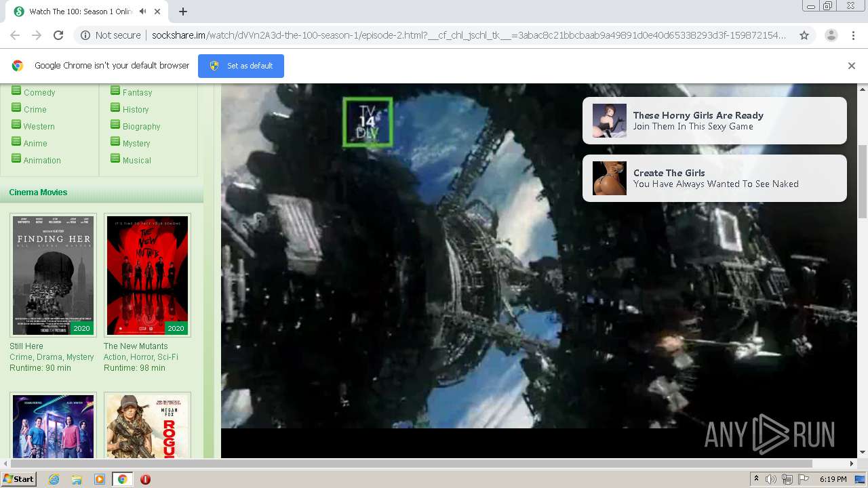Open The New Mutants title link
The height and width of the screenshot is (488, 868).
tap(136, 346)
